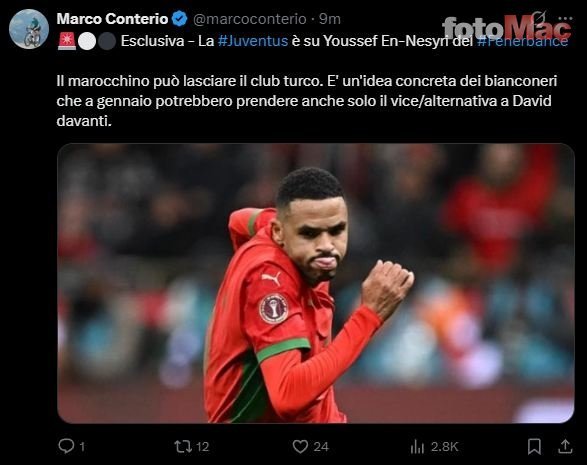This screenshot has height=465, width=587.
Task: Bookmark this tweet
Action: tap(534, 446)
